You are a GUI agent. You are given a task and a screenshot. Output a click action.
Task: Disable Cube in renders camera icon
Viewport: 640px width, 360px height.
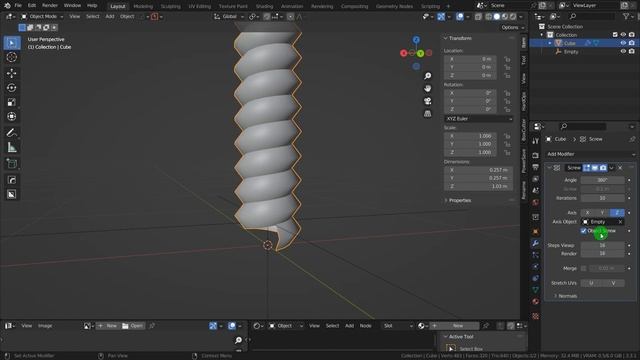[631, 43]
